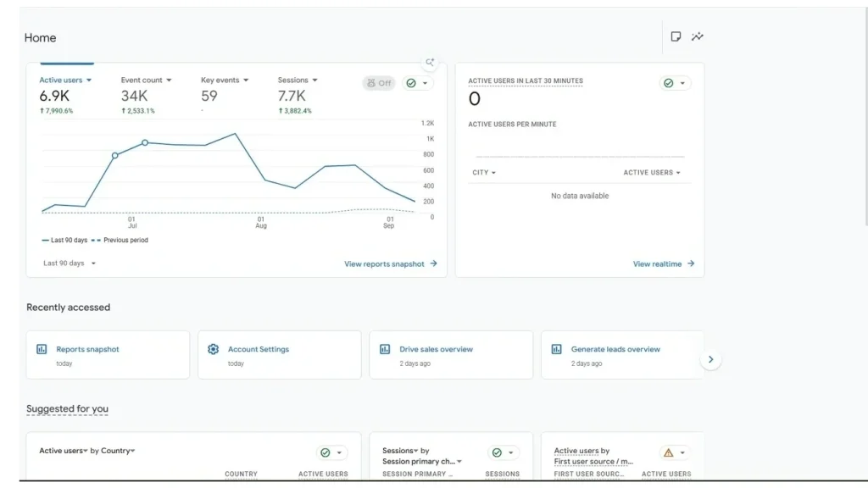Click the Account Settings gear icon
868x488 pixels.
click(x=213, y=349)
